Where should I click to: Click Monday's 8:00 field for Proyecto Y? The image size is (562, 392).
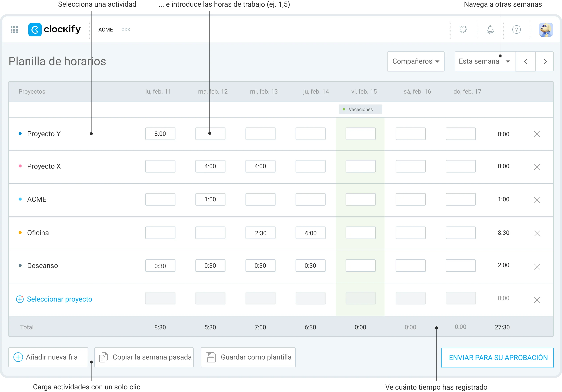click(x=160, y=134)
